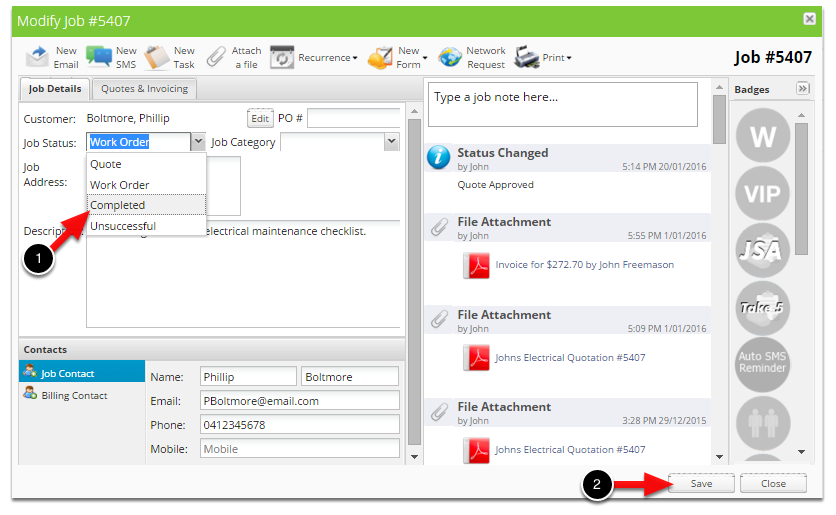Click the Badges panel scrollbar thumb
The width and height of the screenshot is (836, 515).
[x=801, y=189]
